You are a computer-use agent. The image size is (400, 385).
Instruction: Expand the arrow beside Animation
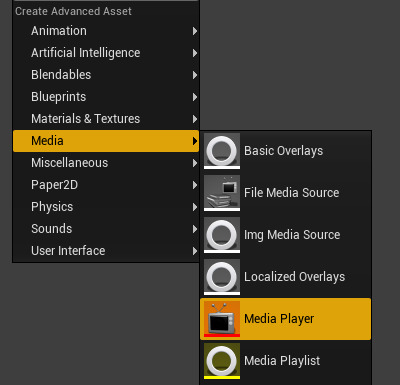coord(195,31)
